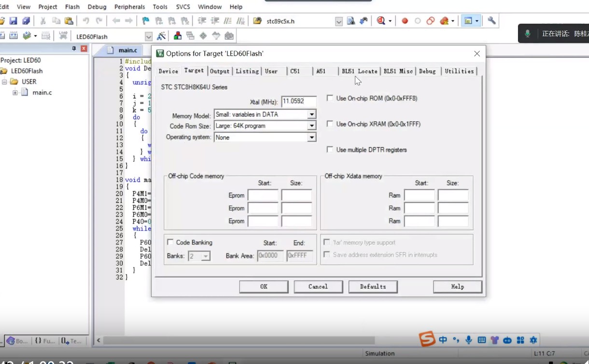The image size is (589, 364).
Task: Click the Sogou microphone voice input icon
Action: click(x=468, y=340)
